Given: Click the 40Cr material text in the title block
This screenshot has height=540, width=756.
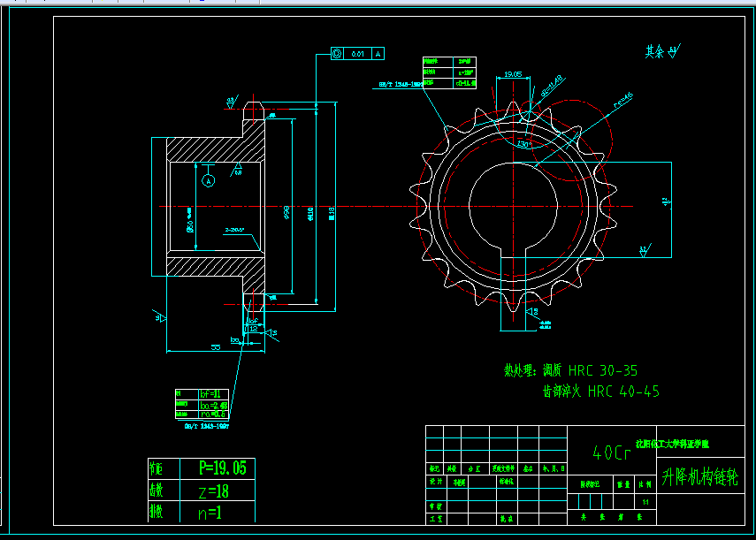Looking at the screenshot, I should click(x=611, y=453).
